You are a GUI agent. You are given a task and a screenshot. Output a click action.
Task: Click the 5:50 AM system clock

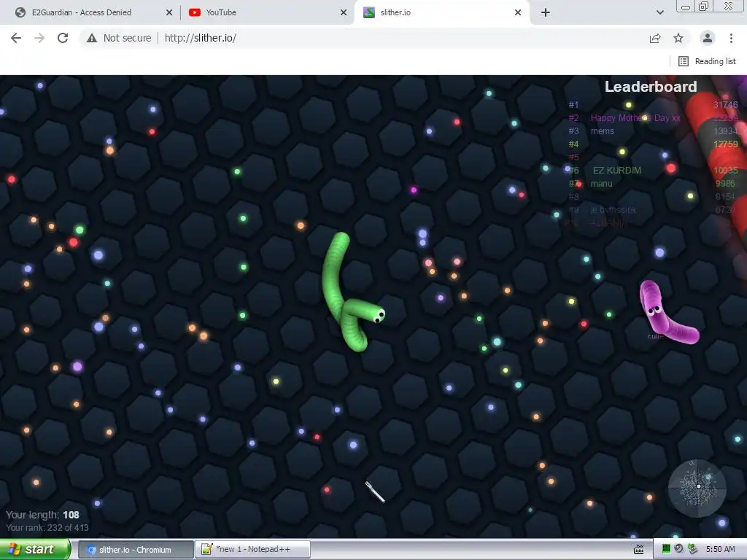click(720, 549)
